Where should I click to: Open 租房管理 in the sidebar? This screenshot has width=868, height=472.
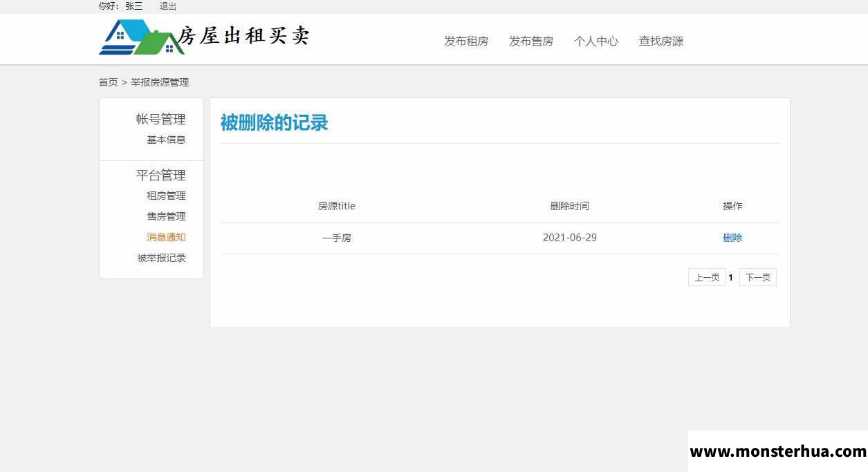[x=166, y=196]
